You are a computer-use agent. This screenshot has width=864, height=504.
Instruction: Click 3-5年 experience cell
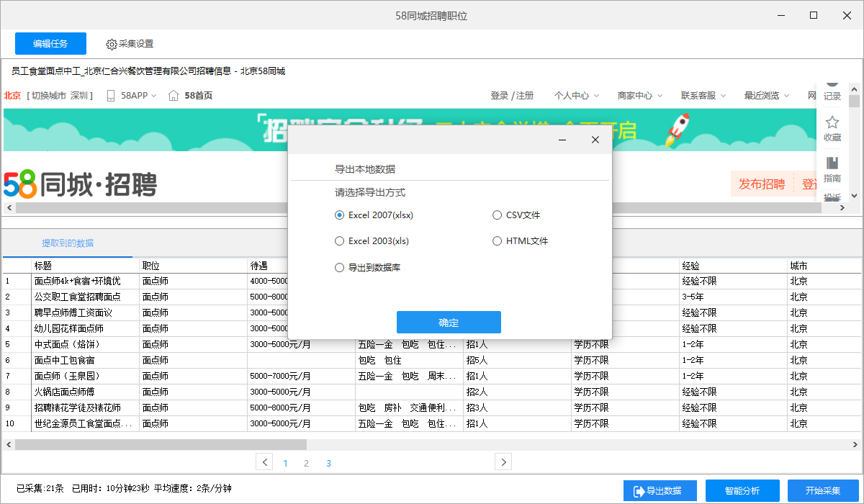[x=734, y=297]
